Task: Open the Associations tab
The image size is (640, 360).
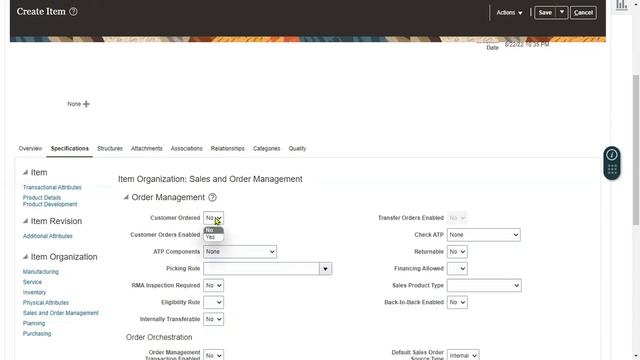Action: click(x=187, y=149)
